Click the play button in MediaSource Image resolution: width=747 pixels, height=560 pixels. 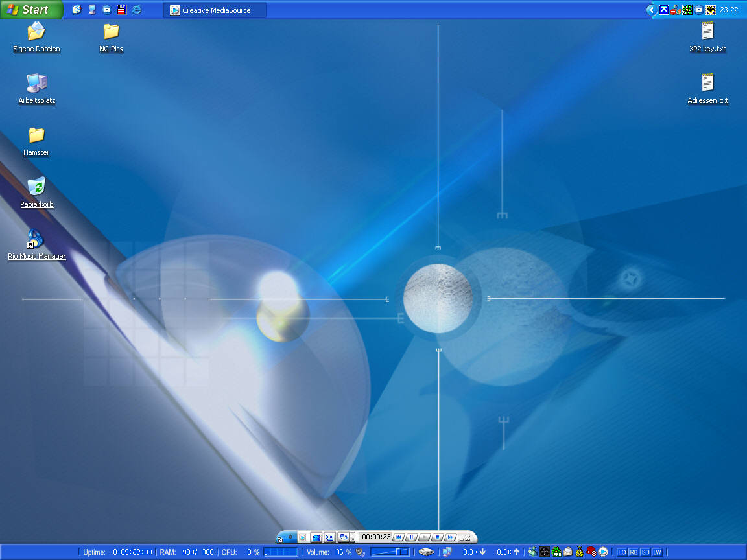[425, 537]
